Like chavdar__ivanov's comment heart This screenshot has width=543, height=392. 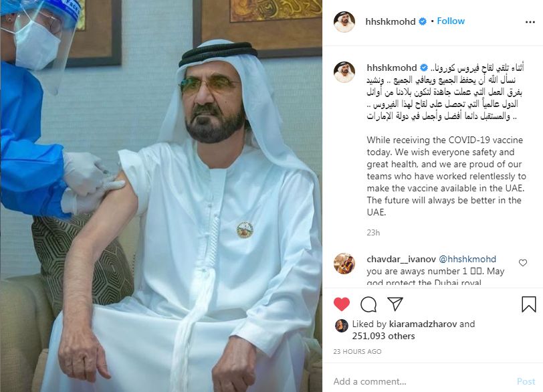(x=523, y=263)
